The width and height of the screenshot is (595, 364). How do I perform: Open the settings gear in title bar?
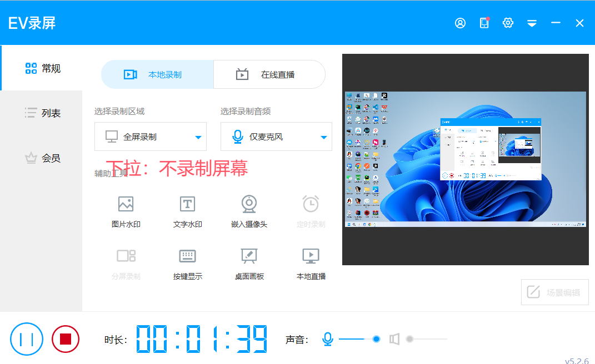pos(508,23)
